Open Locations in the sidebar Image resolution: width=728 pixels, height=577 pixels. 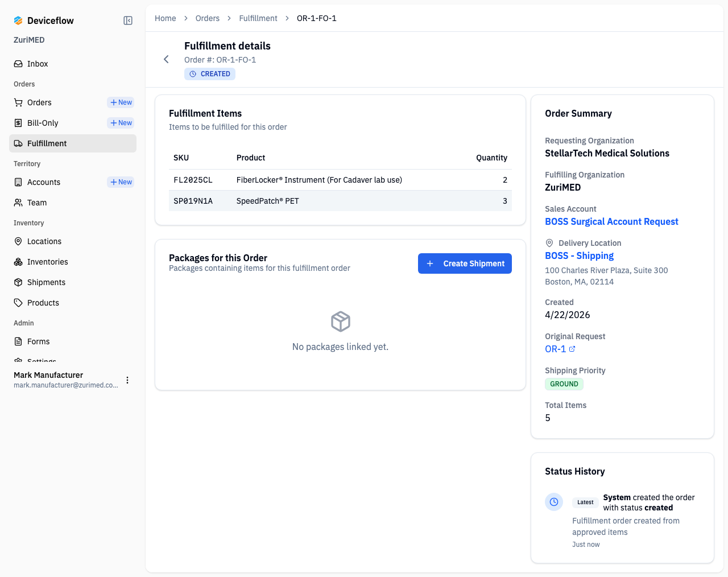[x=73, y=241]
